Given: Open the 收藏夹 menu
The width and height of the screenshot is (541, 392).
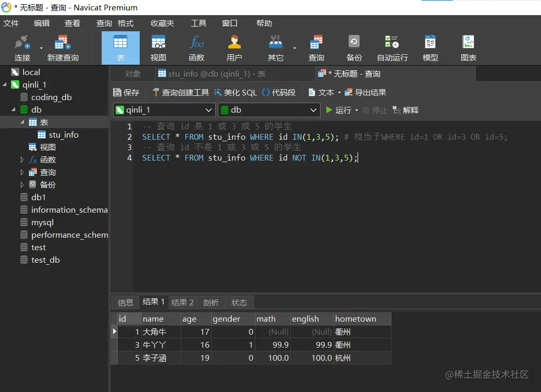Looking at the screenshot, I should tap(162, 23).
